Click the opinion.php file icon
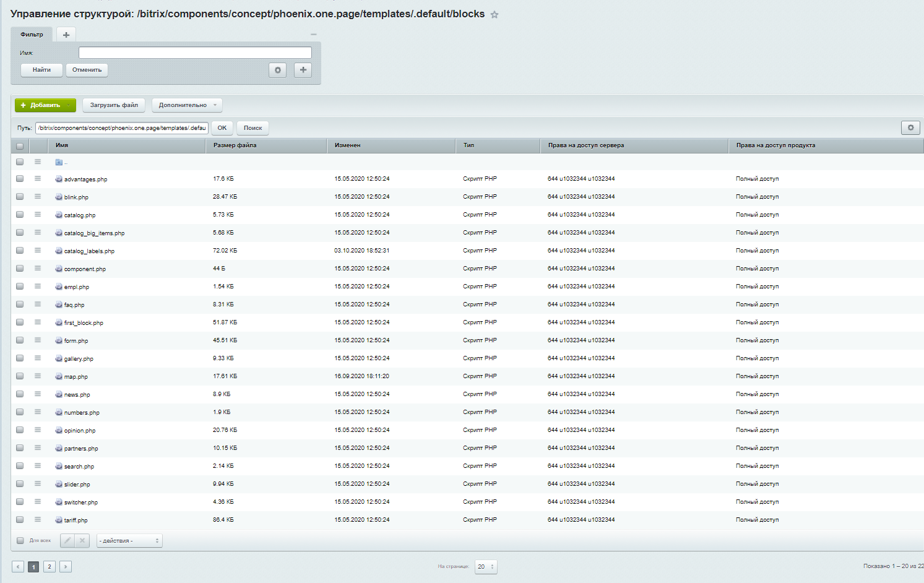The height and width of the screenshot is (583, 924). point(59,430)
